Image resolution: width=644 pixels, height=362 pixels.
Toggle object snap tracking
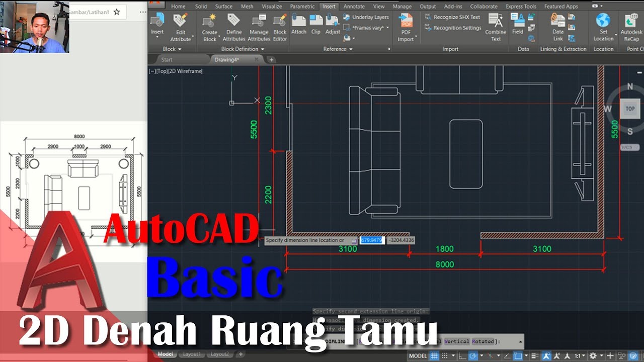click(507, 355)
